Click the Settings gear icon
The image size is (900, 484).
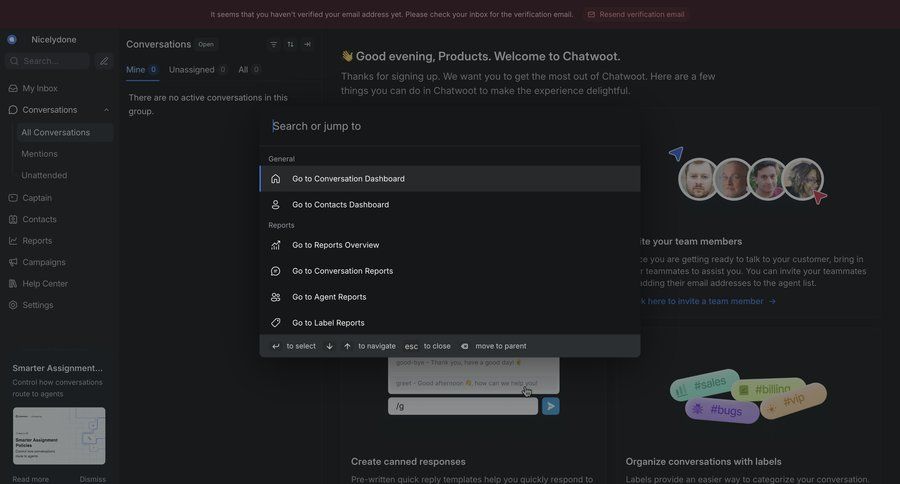(13, 305)
